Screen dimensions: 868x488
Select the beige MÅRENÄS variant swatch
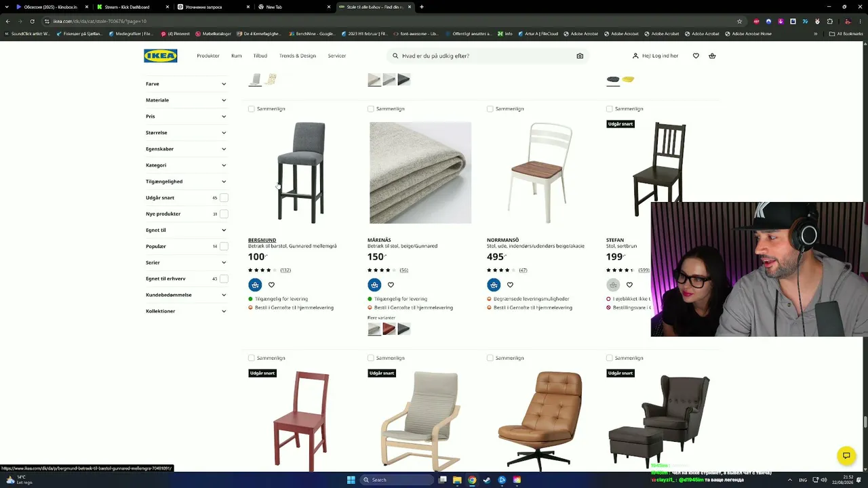(x=374, y=329)
